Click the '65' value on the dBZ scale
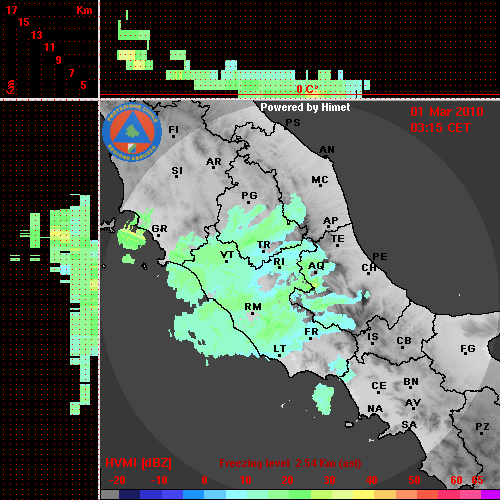 [477, 480]
